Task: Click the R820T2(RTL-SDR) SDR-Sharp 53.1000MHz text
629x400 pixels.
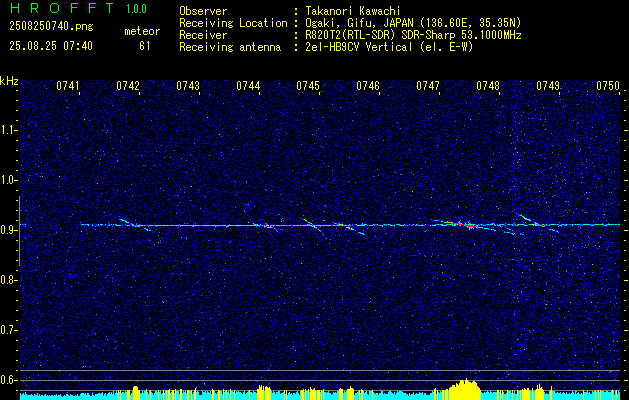Action: coord(413,35)
